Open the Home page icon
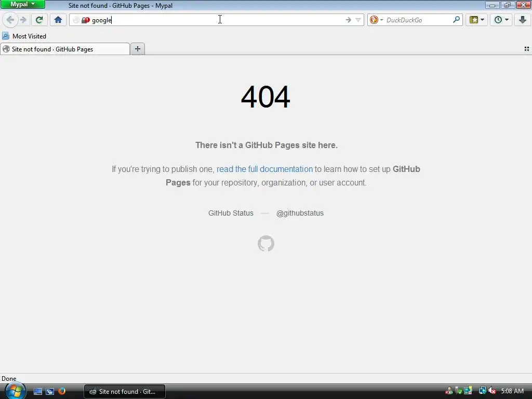 coord(58,20)
